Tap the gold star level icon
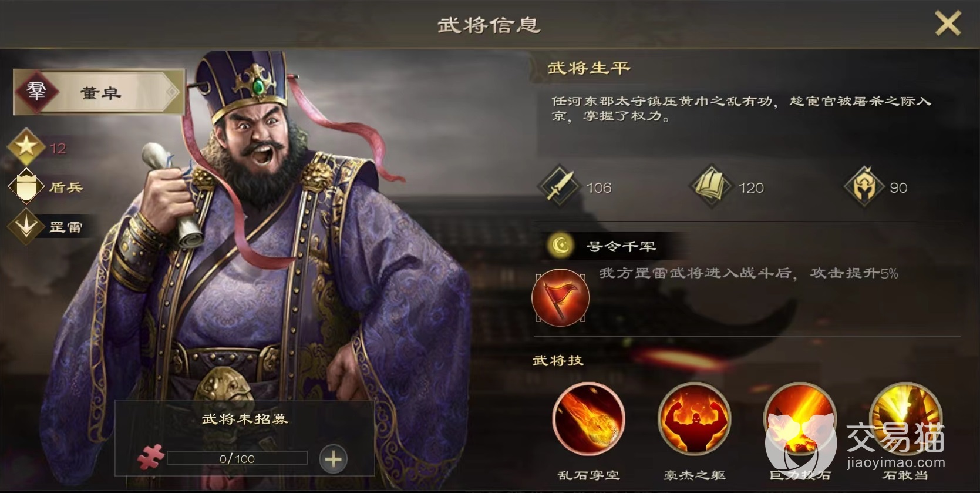Viewport: 980px width, 493px height. pos(26,147)
